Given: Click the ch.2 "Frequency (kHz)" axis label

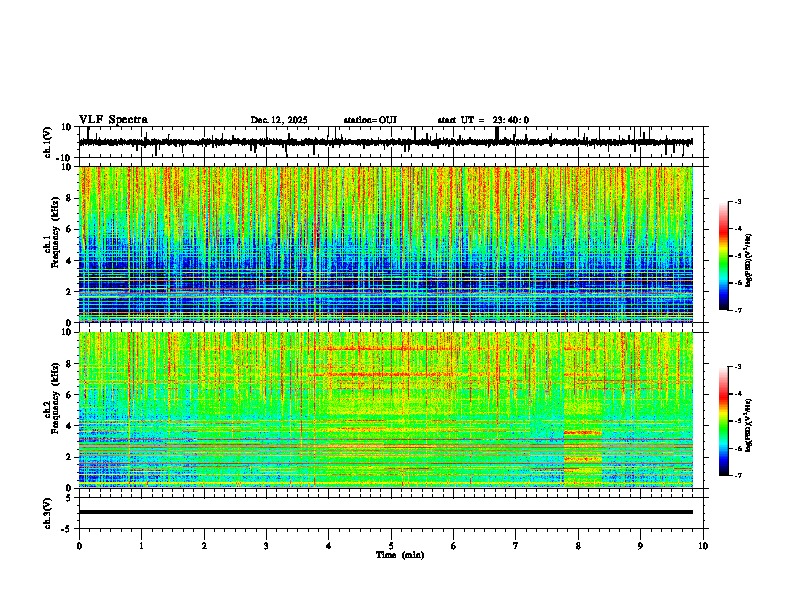Looking at the screenshot, I should 55,398.
